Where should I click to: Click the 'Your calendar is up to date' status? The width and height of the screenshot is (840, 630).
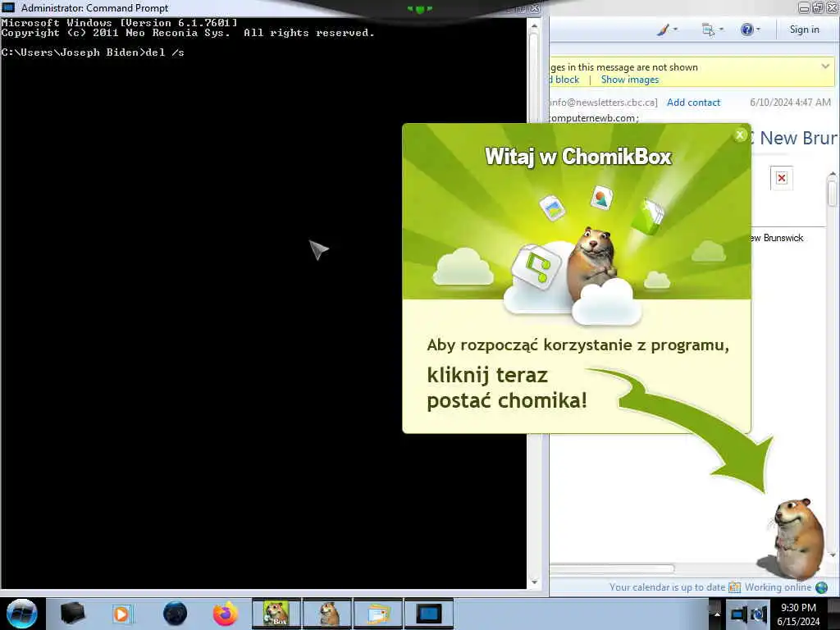[x=667, y=587]
